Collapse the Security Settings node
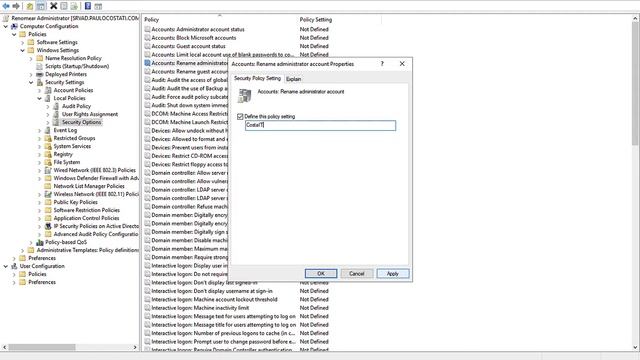This screenshot has width=640, height=360. pos(31,82)
